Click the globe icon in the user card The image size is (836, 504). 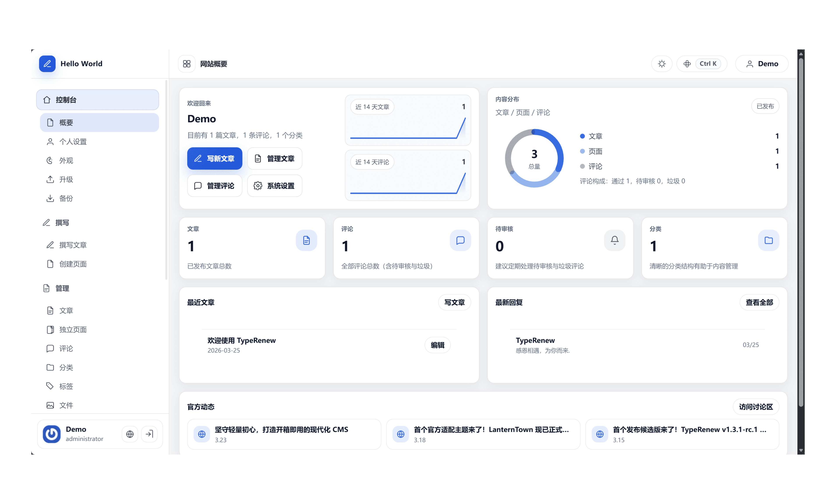[130, 434]
